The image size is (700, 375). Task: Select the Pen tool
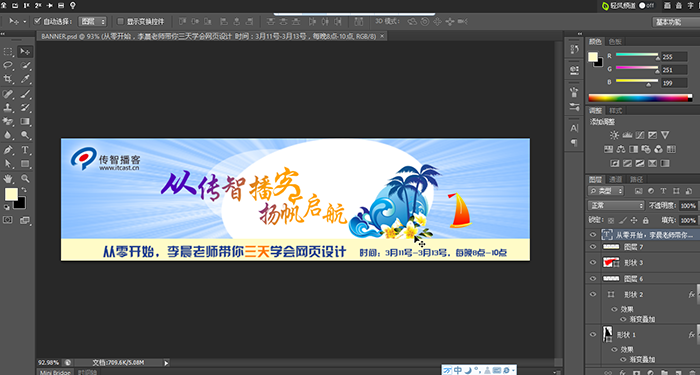[x=8, y=150]
